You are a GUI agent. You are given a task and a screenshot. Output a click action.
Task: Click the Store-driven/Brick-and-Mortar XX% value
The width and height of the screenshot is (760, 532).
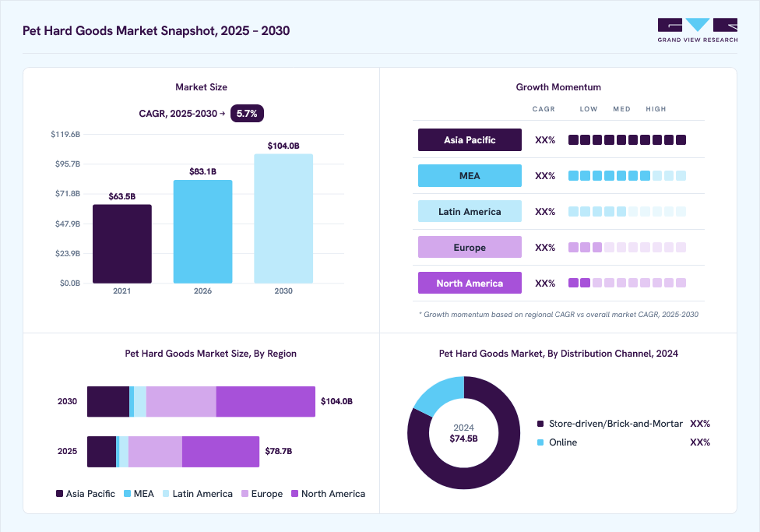tap(700, 424)
